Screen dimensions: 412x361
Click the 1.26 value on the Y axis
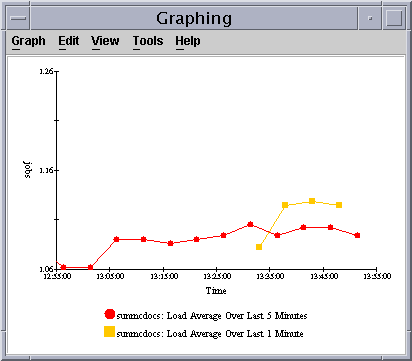(46, 71)
